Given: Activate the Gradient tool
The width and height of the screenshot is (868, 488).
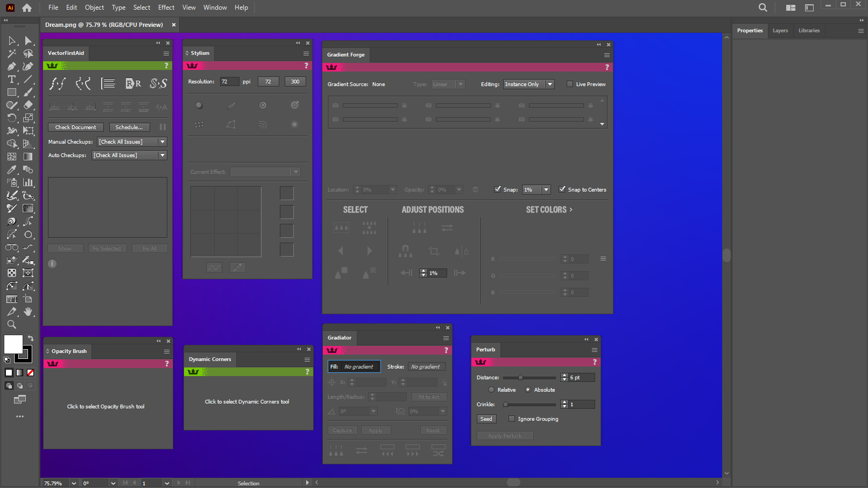Looking at the screenshot, I should pyautogui.click(x=29, y=157).
